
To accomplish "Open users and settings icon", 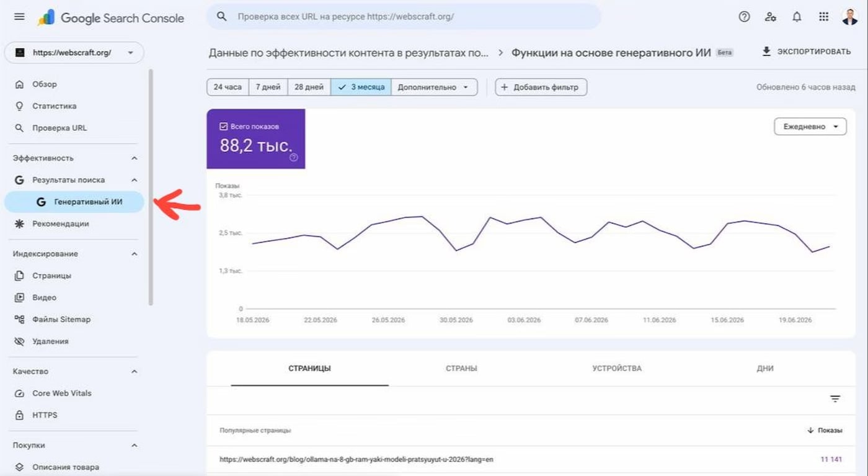I will [771, 17].
